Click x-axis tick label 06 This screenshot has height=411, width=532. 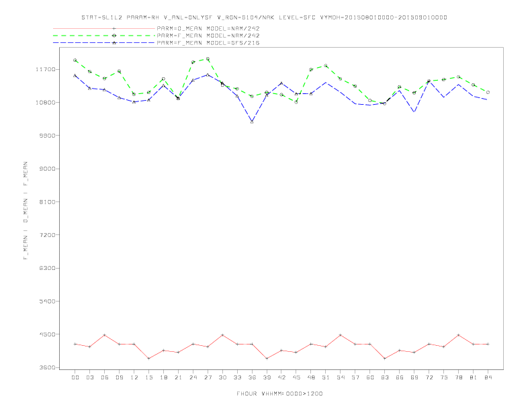(x=105, y=377)
